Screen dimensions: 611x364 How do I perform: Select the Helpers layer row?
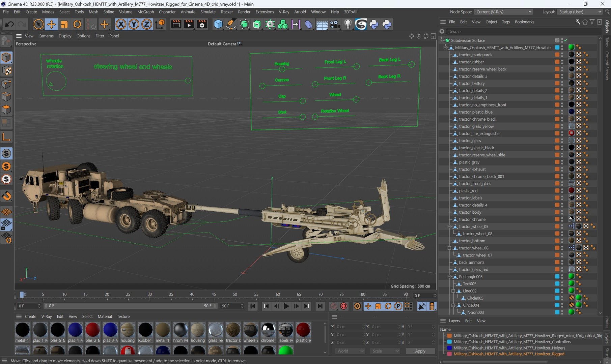pyautogui.click(x=509, y=348)
